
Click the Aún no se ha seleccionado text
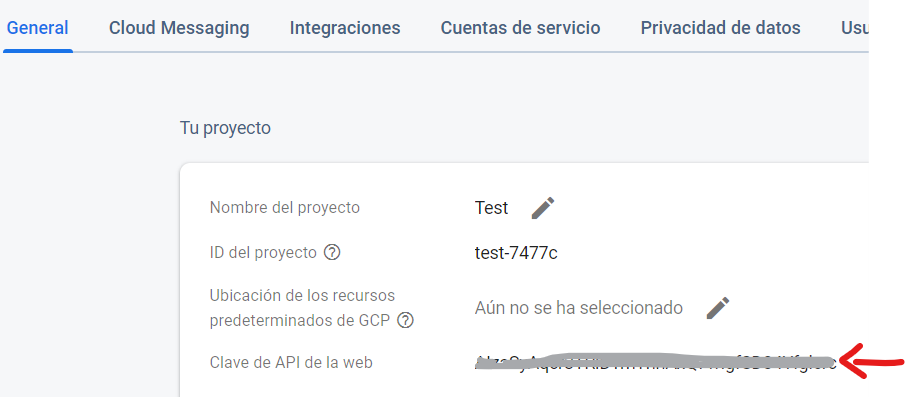click(x=578, y=308)
